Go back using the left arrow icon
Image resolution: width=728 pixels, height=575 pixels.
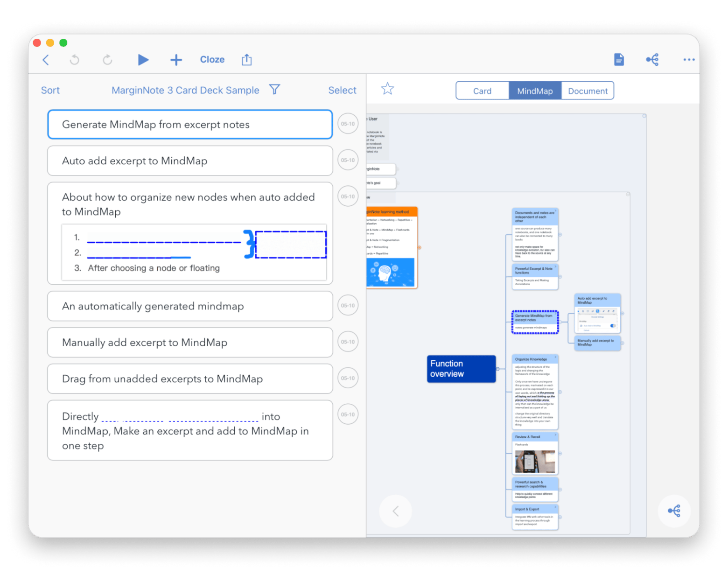[46, 60]
